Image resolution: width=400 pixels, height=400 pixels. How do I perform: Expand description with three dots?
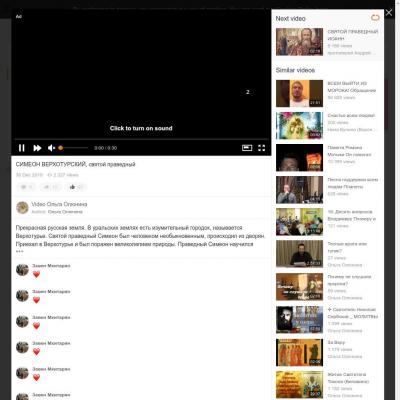19,251
